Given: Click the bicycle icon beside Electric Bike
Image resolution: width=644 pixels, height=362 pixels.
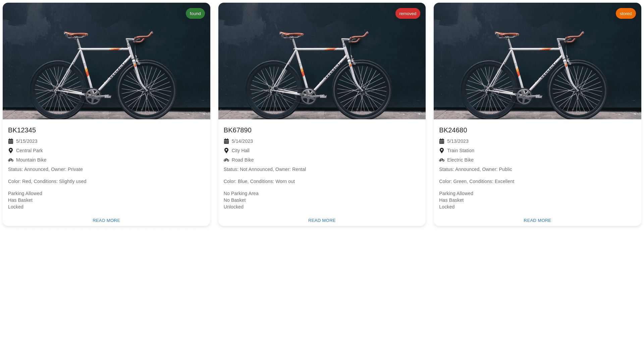Looking at the screenshot, I should 442,160.
